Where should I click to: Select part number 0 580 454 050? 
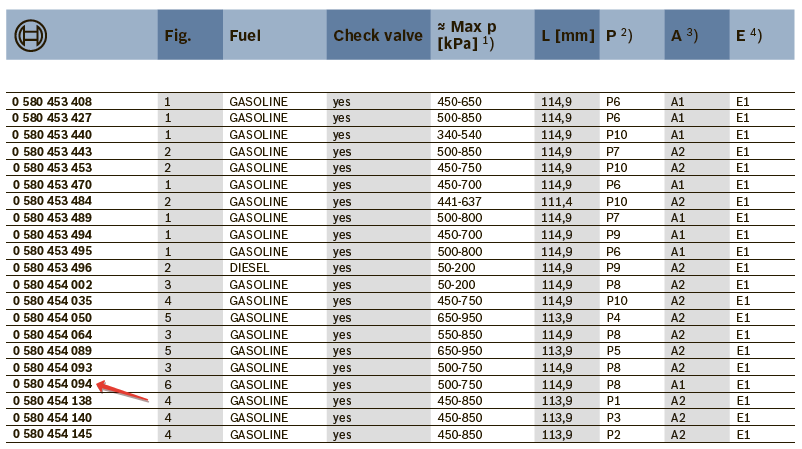click(x=52, y=318)
